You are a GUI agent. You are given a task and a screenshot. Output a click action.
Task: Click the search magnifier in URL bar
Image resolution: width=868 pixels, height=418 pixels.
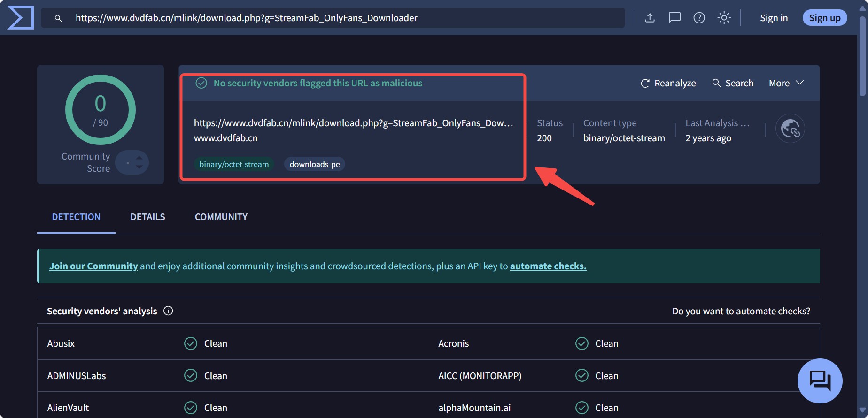58,18
